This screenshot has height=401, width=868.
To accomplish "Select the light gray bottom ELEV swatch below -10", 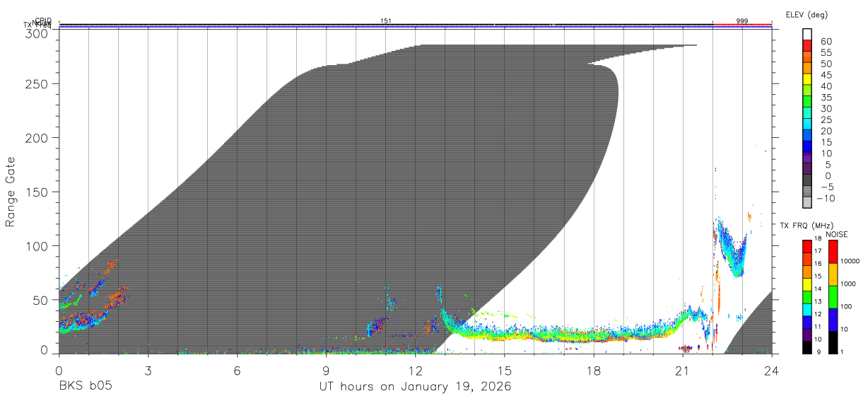I will point(807,203).
